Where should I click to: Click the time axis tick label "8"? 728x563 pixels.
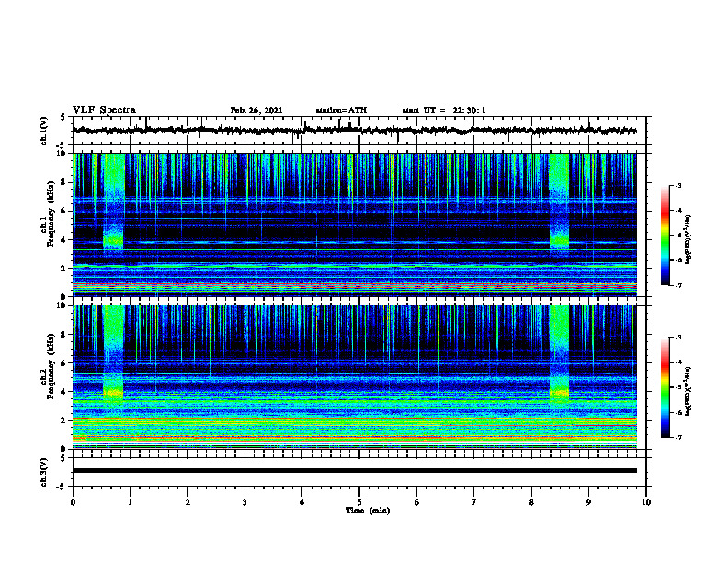click(531, 502)
